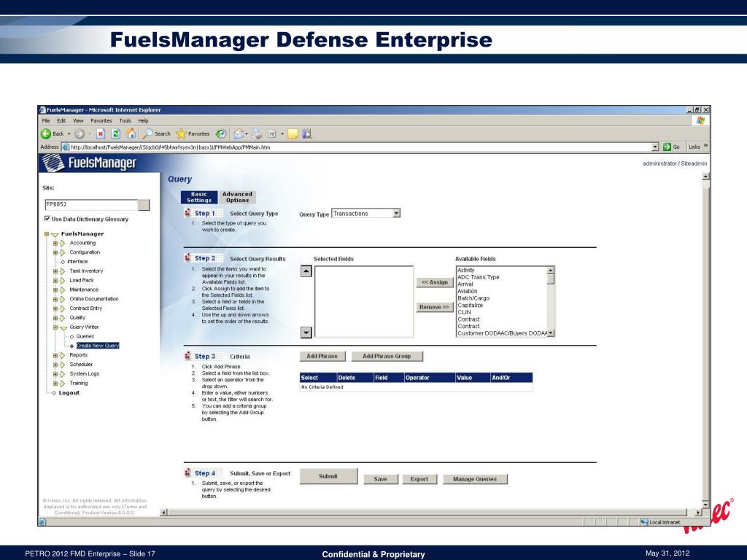Viewport: 747px width, 560px height.
Task: Click the yellow Discuss note icon
Action: tap(293, 134)
